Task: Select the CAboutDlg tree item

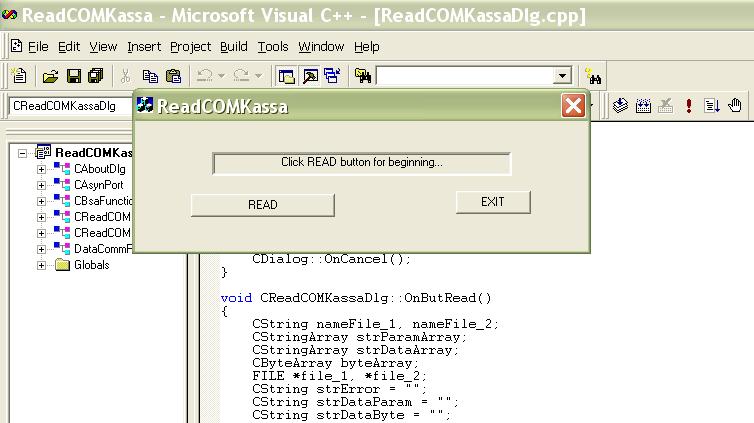Action: click(100, 169)
